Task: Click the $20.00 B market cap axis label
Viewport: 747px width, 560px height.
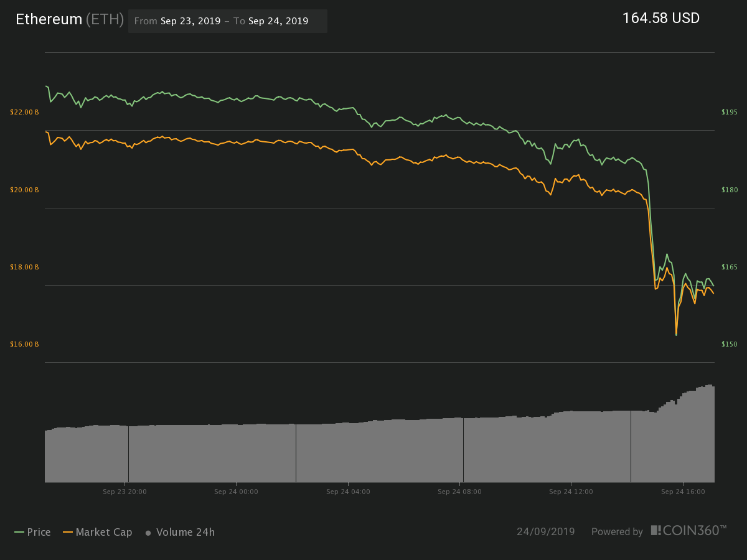Action: 24,190
